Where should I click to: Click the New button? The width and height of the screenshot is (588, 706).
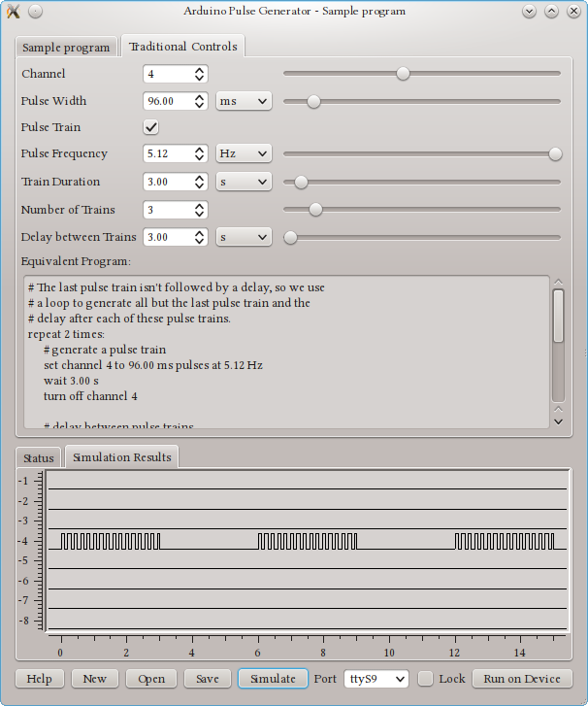coord(94,679)
